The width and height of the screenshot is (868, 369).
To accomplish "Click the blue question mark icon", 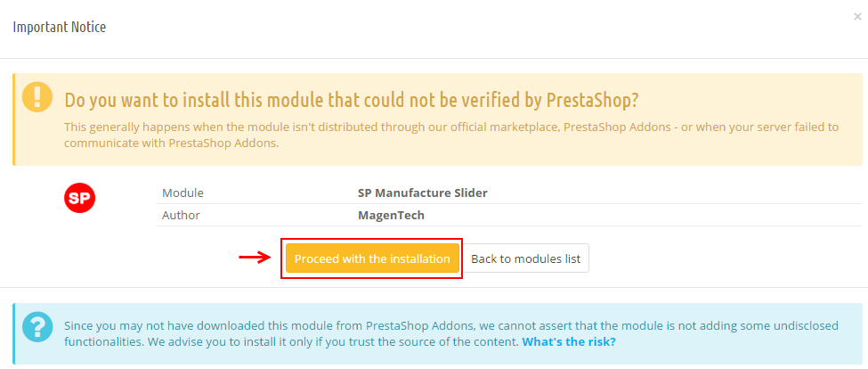I will [37, 327].
